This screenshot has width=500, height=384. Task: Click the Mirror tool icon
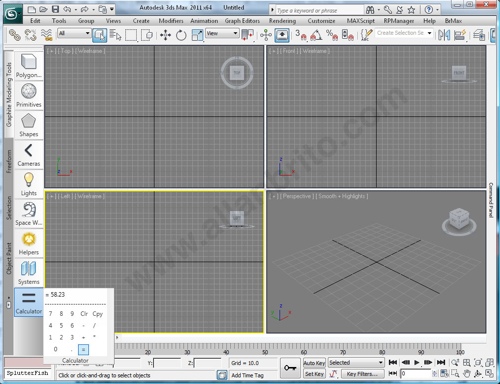[444, 35]
